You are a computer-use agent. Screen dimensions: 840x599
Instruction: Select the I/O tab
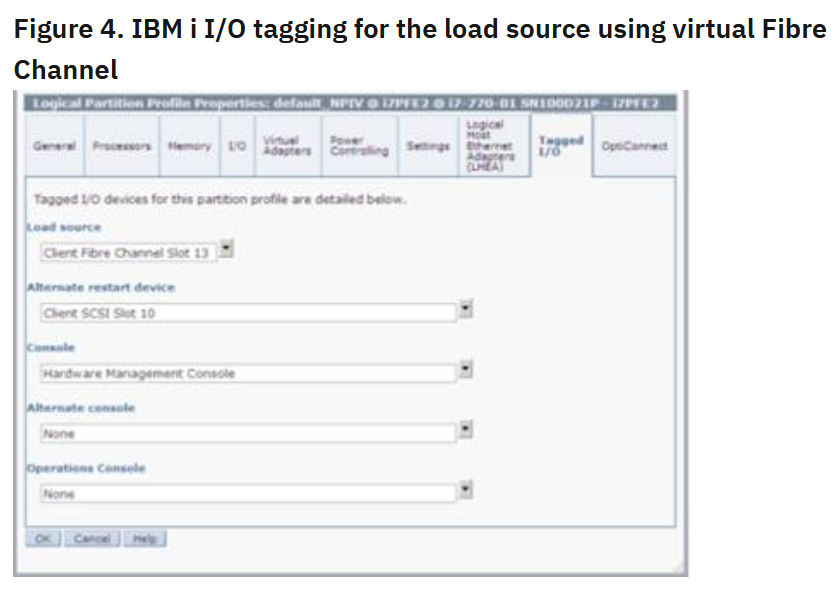(237, 146)
